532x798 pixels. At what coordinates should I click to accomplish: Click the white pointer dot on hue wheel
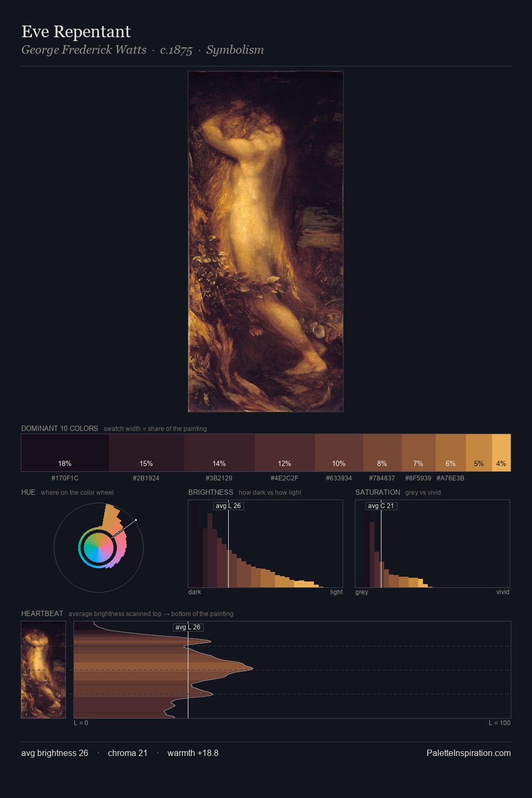tap(136, 520)
